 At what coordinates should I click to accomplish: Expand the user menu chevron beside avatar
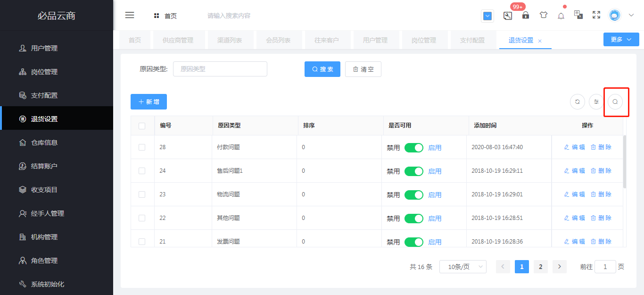631,15
